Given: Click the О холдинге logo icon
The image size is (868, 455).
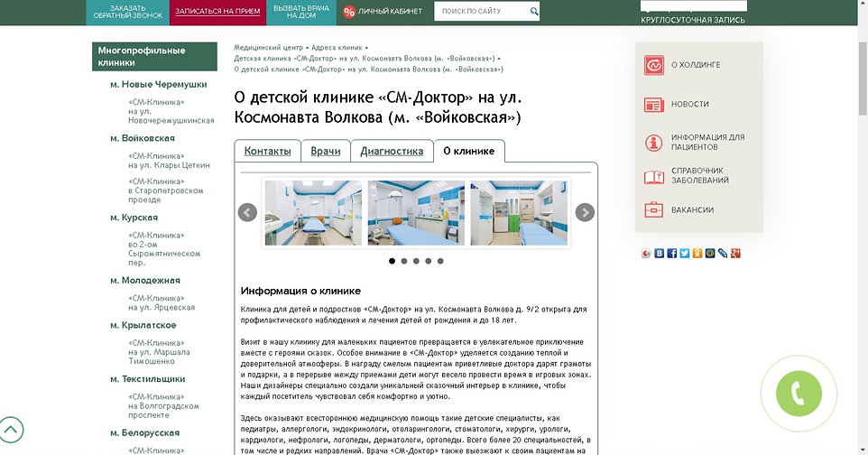Looking at the screenshot, I should coord(654,65).
